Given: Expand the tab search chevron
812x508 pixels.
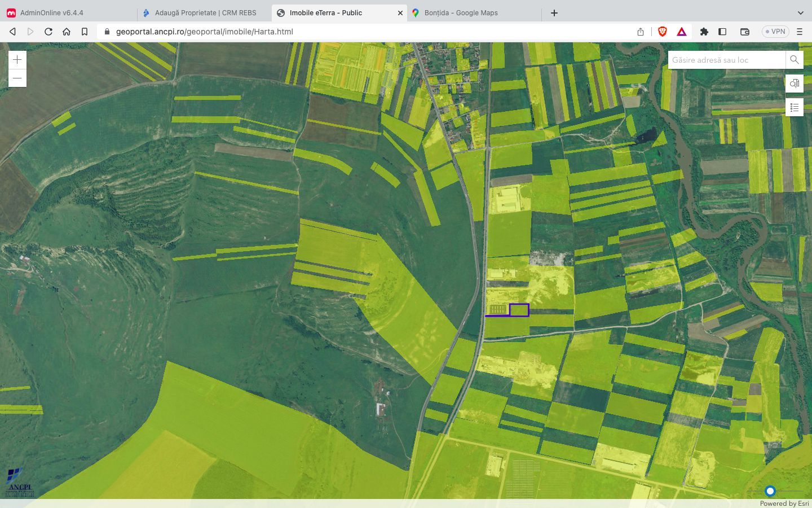Looking at the screenshot, I should pos(800,12).
